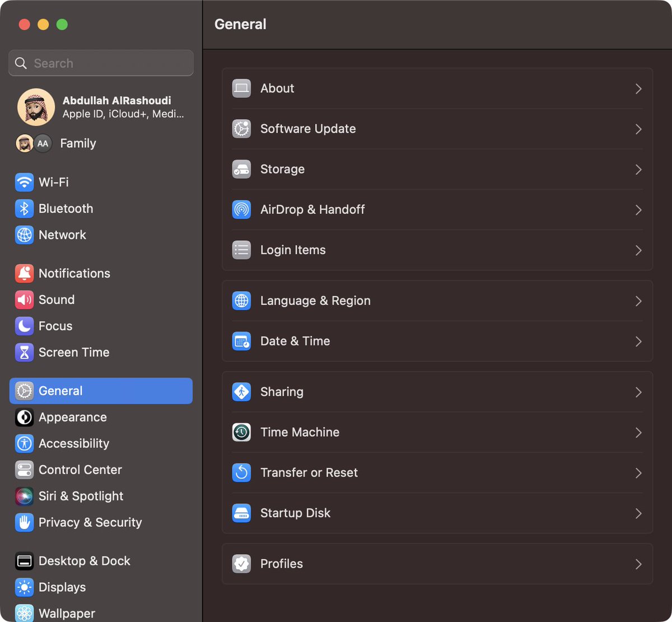This screenshot has width=672, height=622.
Task: Open Software Update via its chevron
Action: pos(638,129)
